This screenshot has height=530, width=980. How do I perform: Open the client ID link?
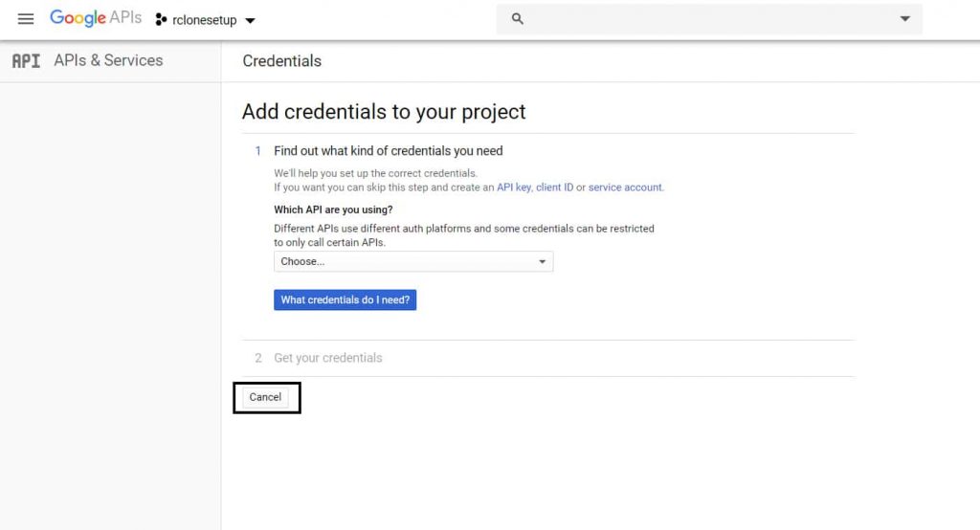[554, 187]
